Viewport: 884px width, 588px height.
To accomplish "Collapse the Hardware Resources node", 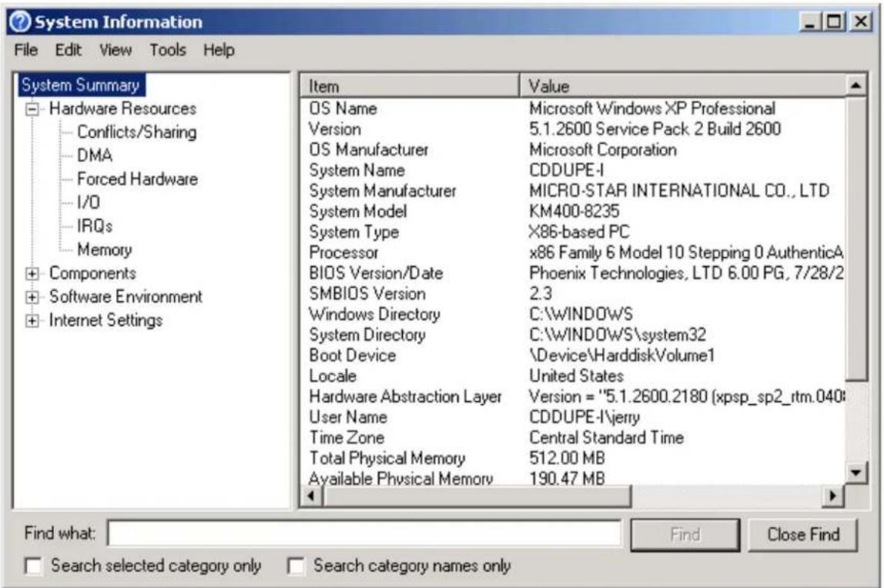I will click(x=32, y=109).
